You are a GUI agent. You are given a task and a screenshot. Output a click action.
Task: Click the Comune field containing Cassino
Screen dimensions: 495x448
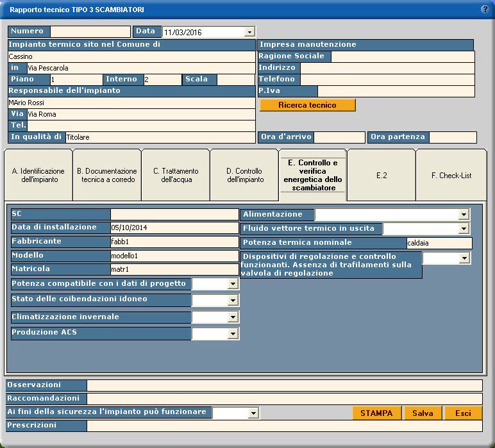click(131, 56)
